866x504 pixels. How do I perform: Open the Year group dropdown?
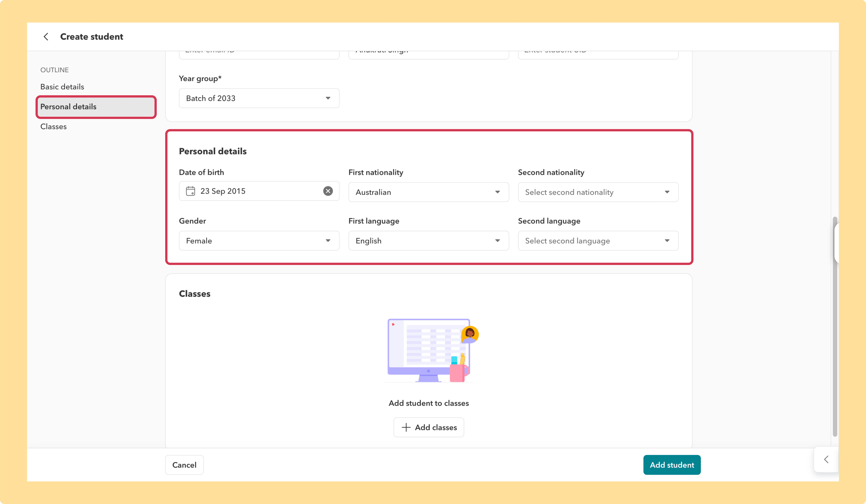tap(259, 98)
